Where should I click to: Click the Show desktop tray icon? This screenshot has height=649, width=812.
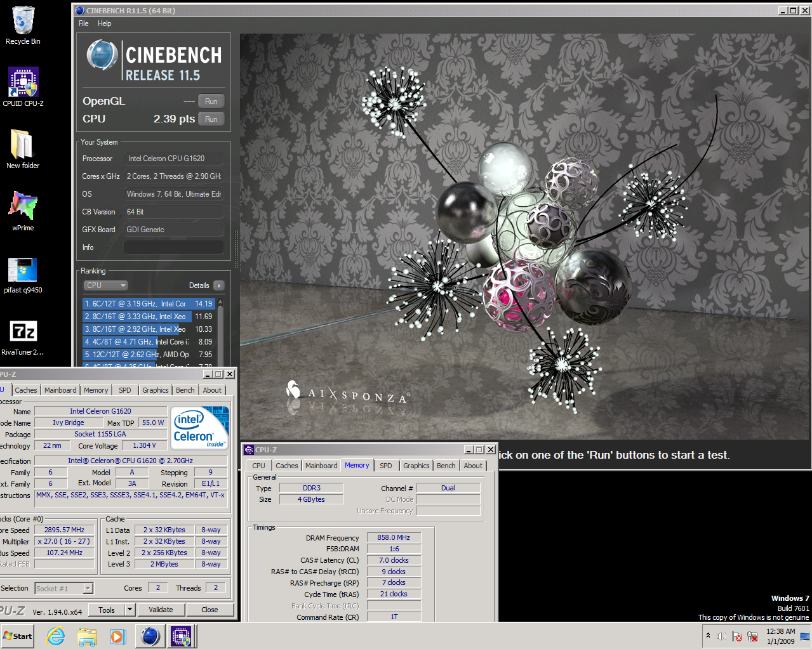[805, 636]
